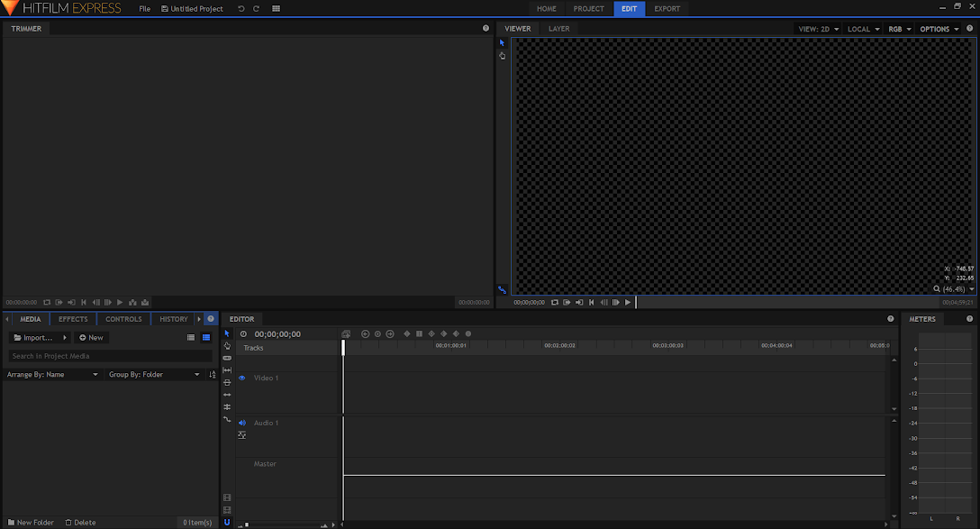Mute the Audio 1 track
Screen dimensions: 980x529
click(x=241, y=423)
